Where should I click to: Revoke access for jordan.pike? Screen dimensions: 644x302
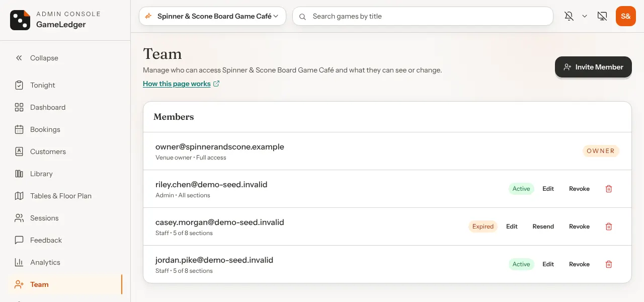coord(579,264)
